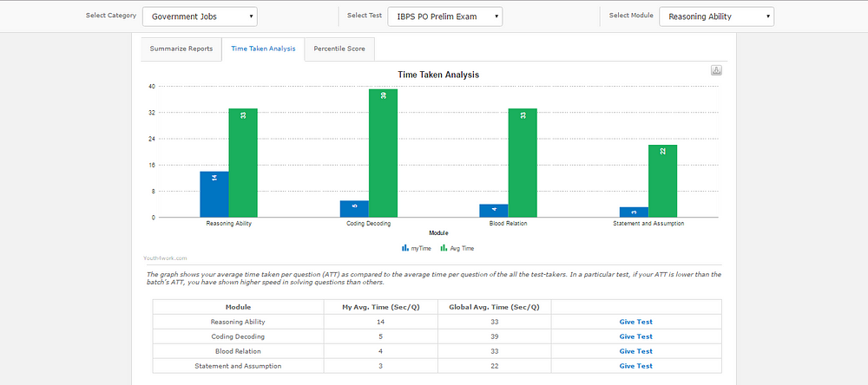This screenshot has height=385, width=868.
Task: Click value 14 in Reasoning Ability row
Action: pos(380,322)
